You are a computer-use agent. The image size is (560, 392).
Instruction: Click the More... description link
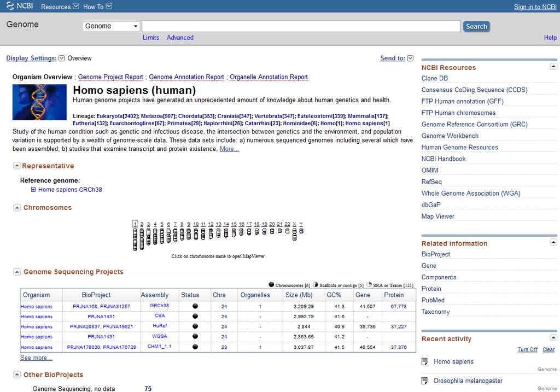tap(229, 149)
